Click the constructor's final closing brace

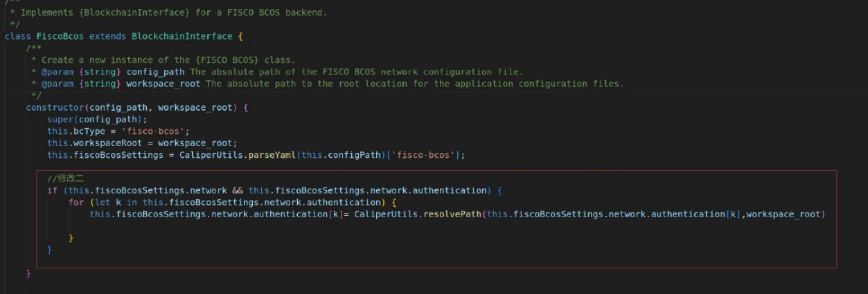(x=28, y=273)
